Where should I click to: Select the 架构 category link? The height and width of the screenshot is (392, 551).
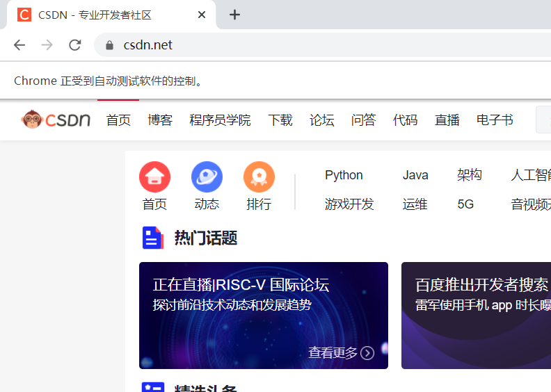click(470, 174)
